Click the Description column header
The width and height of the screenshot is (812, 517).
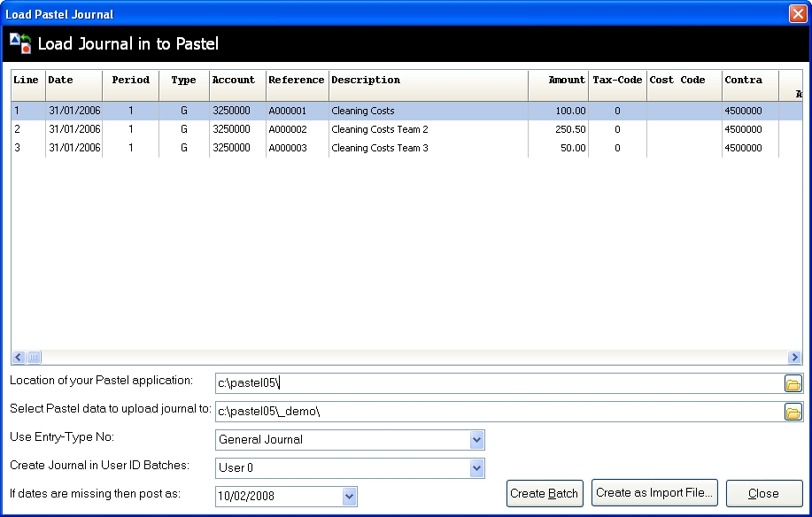tap(429, 85)
